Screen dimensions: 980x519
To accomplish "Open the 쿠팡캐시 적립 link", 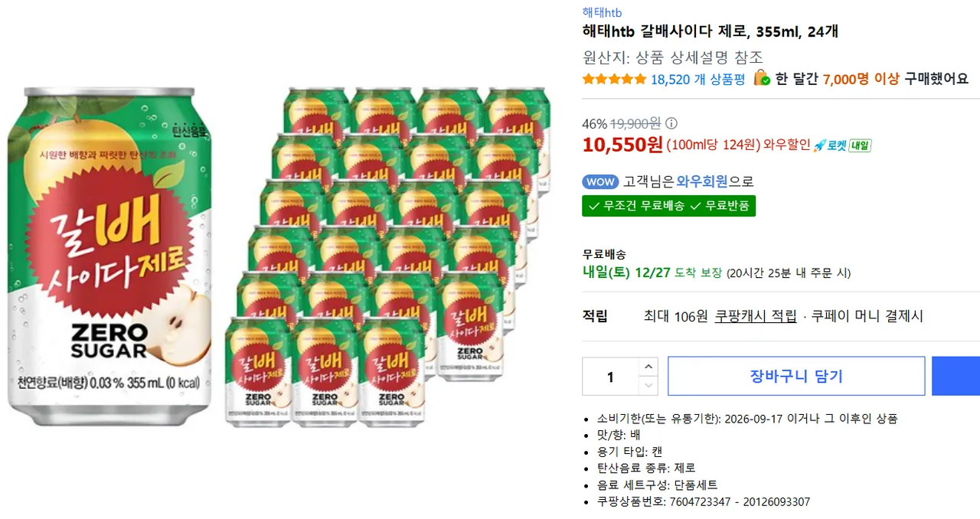I will pyautogui.click(x=756, y=316).
